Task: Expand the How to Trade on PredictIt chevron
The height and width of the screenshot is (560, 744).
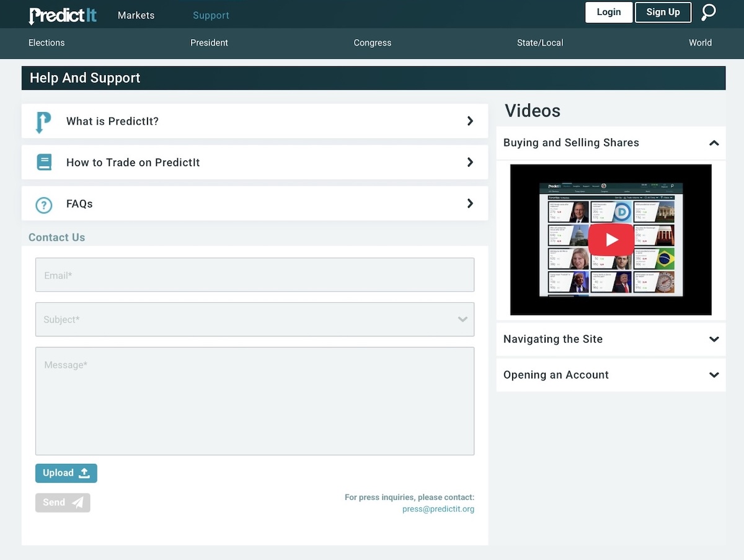Action: point(470,162)
